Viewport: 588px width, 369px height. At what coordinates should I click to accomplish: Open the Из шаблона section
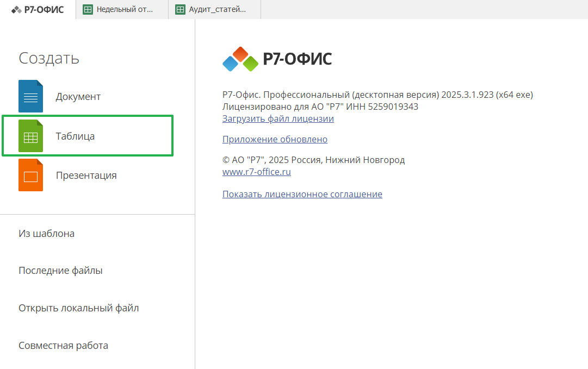46,233
